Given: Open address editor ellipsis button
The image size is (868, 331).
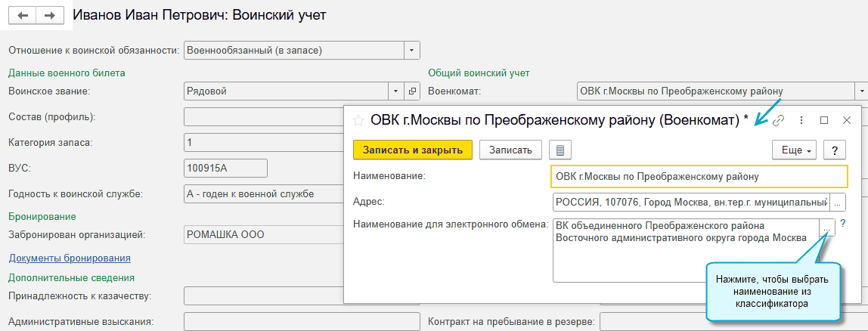Looking at the screenshot, I should click(838, 202).
